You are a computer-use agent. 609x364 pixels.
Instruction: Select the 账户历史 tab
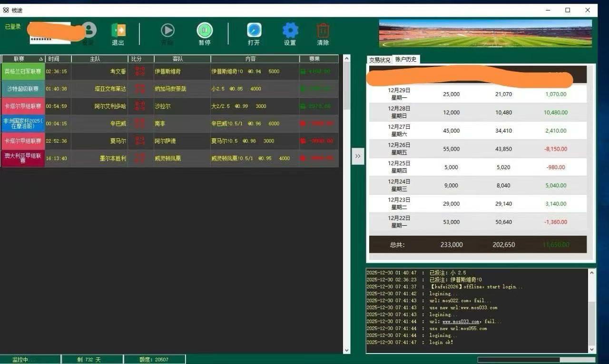[x=406, y=59]
